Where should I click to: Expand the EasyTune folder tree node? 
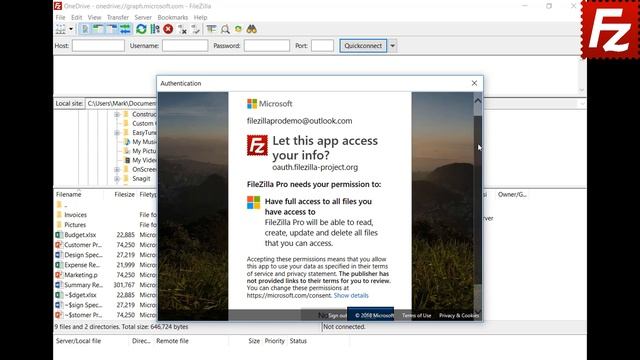[x=117, y=133]
